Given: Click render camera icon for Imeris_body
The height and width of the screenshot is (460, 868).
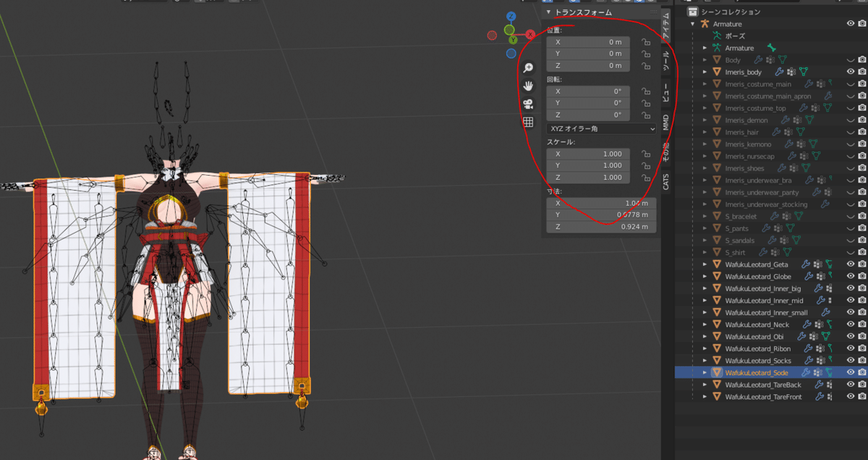Looking at the screenshot, I should click(862, 72).
